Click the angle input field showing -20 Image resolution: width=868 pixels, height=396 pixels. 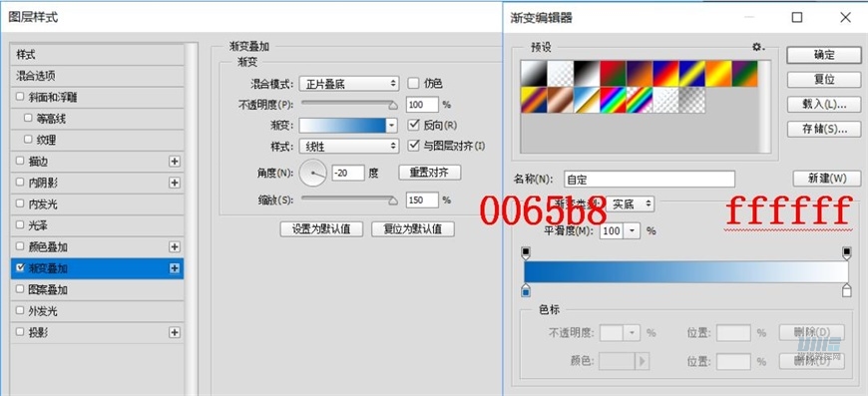tap(348, 173)
